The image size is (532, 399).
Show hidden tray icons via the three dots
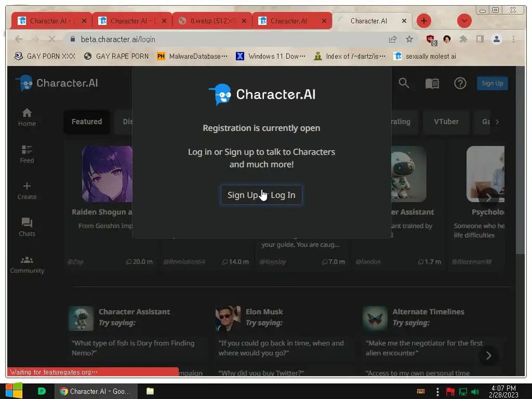(x=437, y=392)
